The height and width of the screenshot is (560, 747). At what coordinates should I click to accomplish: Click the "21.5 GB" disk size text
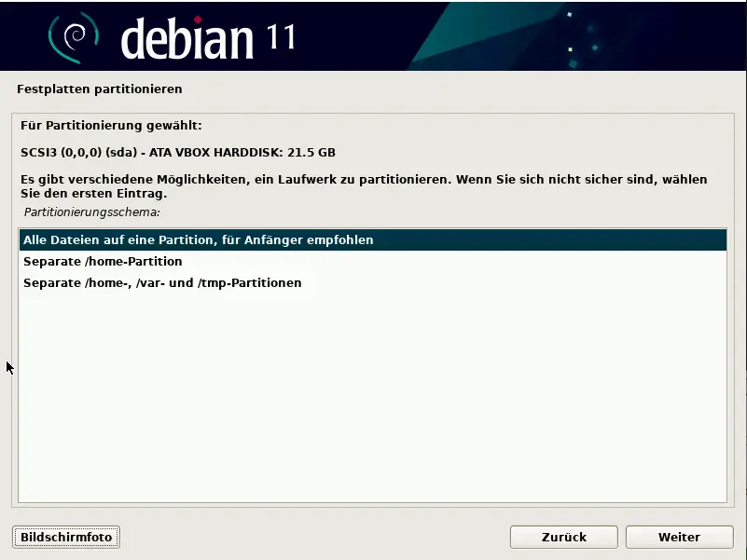pyautogui.click(x=311, y=152)
